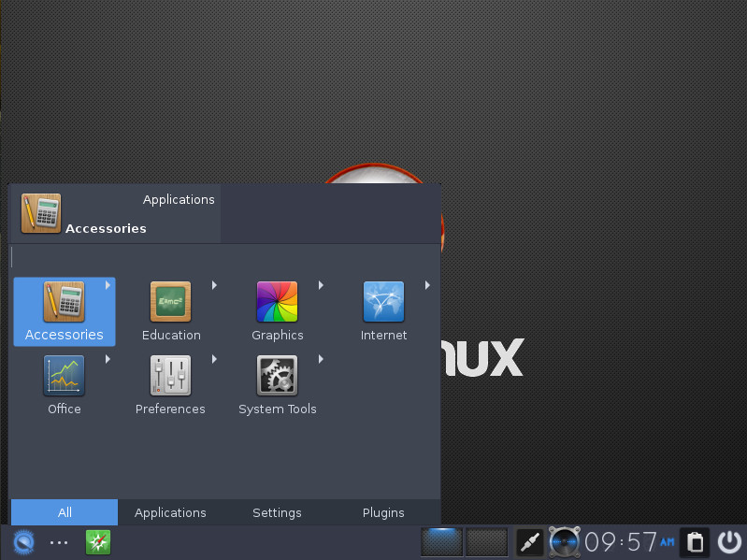Image resolution: width=747 pixels, height=560 pixels.
Task: Expand the Education submenu arrow
Action: pos(214,285)
